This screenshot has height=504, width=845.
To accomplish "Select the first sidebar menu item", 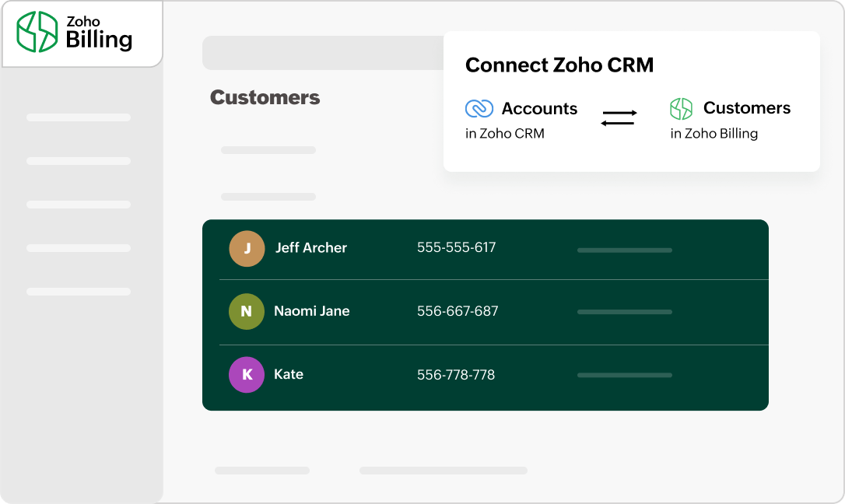I will pos(79,117).
